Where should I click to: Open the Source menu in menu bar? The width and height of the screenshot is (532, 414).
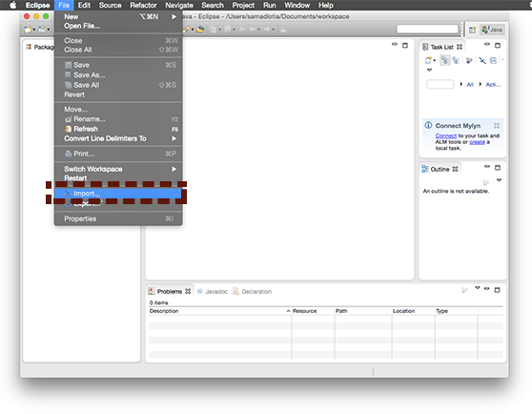click(110, 5)
